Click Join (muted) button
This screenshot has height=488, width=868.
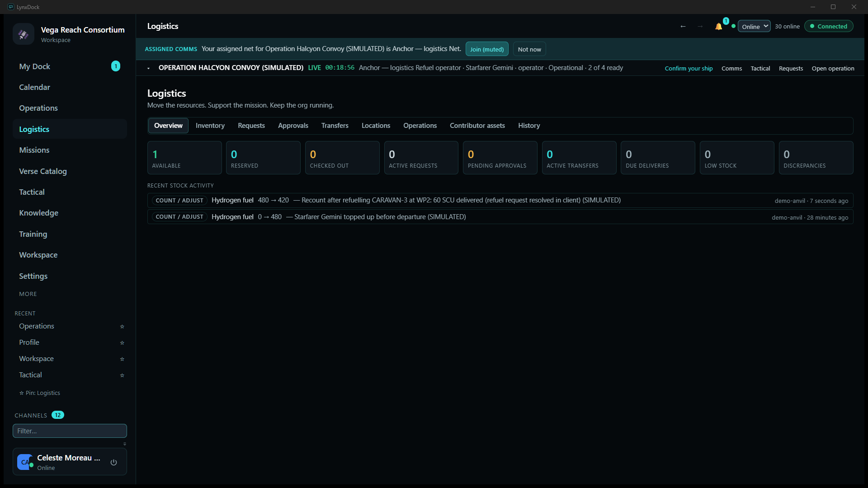click(487, 49)
